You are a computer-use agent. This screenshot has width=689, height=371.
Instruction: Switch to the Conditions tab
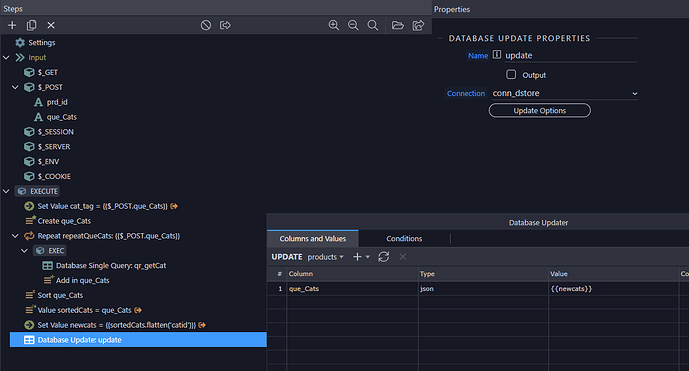click(x=404, y=239)
